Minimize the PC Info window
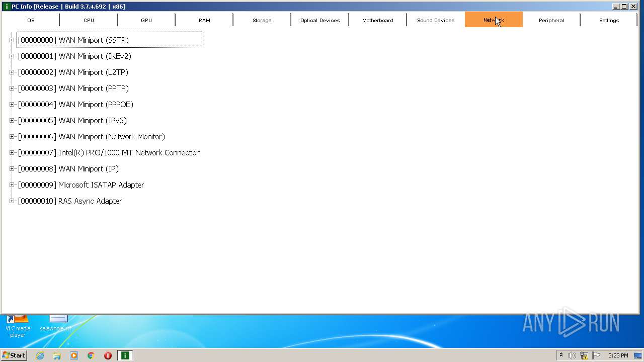This screenshot has height=362, width=644. [x=616, y=7]
